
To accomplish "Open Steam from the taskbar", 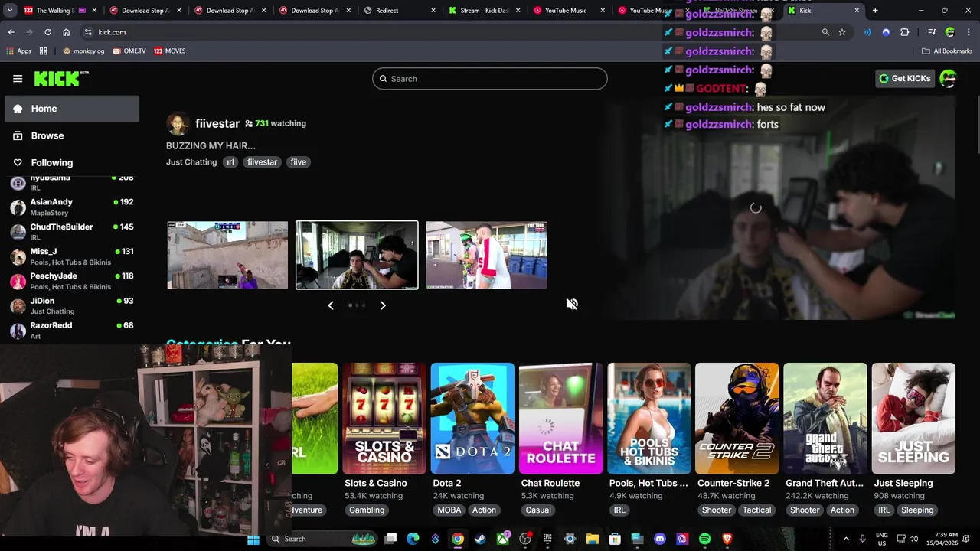I will (480, 539).
